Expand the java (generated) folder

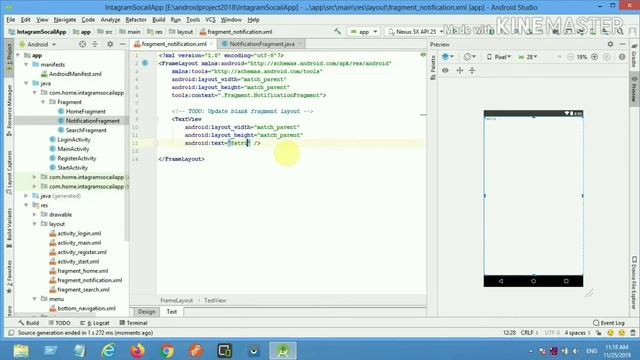coord(26,196)
